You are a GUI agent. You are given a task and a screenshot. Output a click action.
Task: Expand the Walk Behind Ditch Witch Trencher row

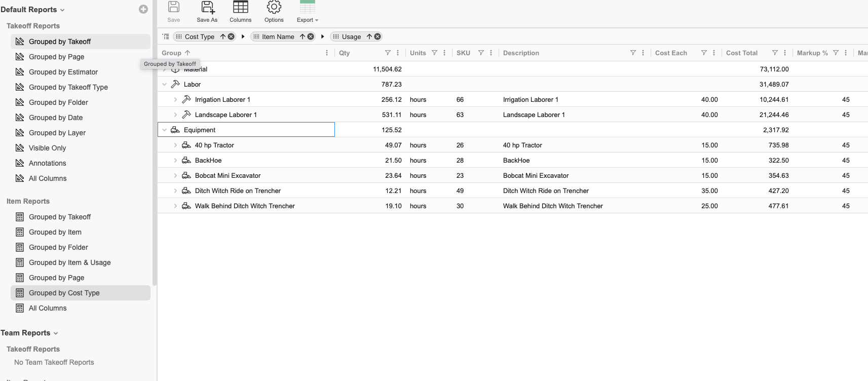(175, 206)
